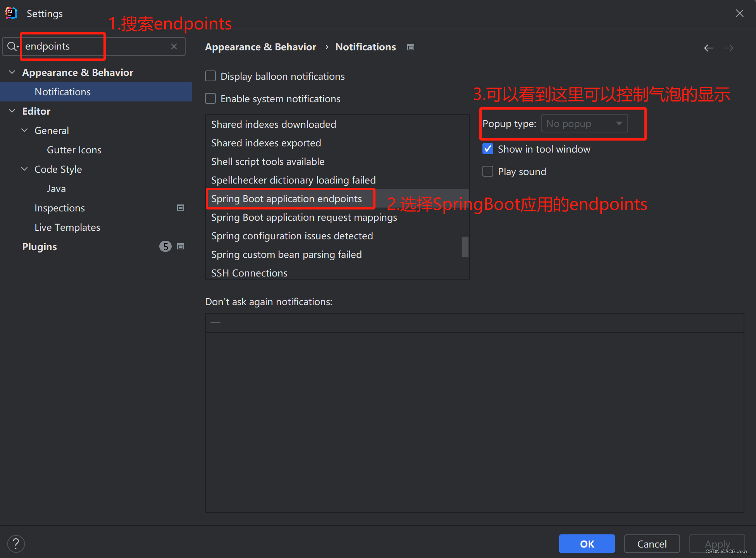The width and height of the screenshot is (756, 558).
Task: Confirm settings with the OK button
Action: point(587,544)
